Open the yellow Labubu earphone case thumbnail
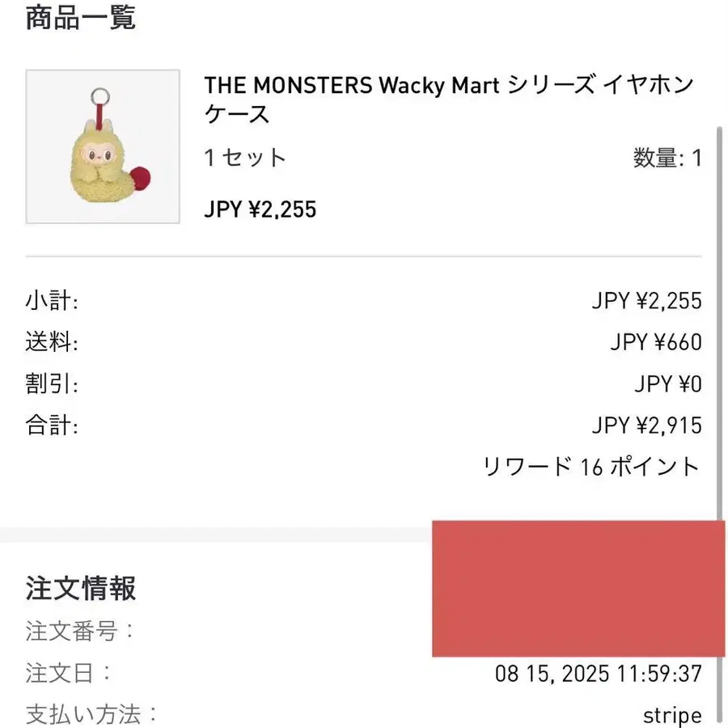This screenshot has height=728, width=728. tap(103, 146)
